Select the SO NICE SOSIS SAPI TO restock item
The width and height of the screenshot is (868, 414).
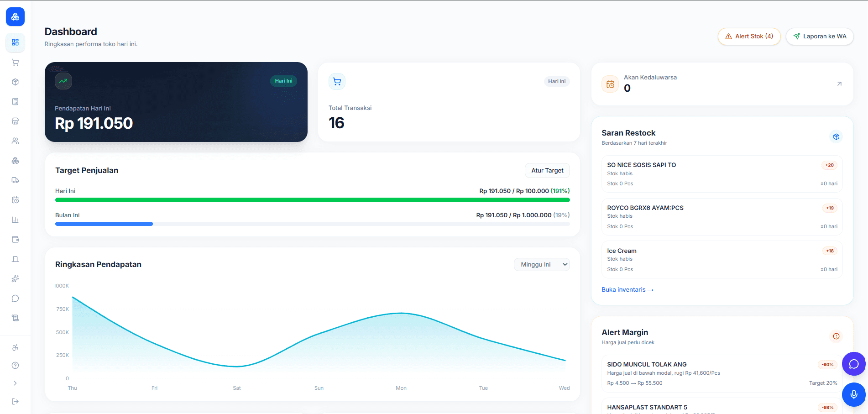coord(722,174)
